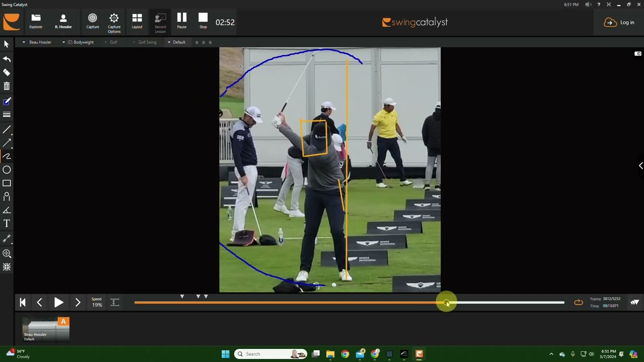The height and width of the screenshot is (362, 644).
Task: Click the delete annotations trash icon
Action: pos(7,86)
